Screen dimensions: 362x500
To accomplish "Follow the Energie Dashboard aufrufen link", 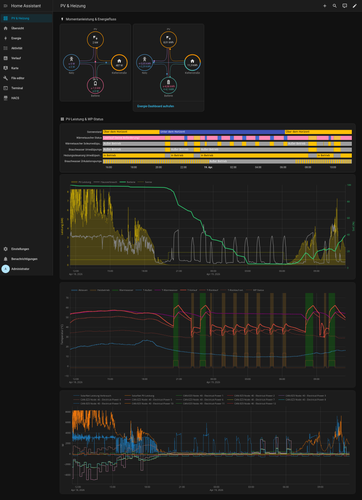I will [x=156, y=106].
